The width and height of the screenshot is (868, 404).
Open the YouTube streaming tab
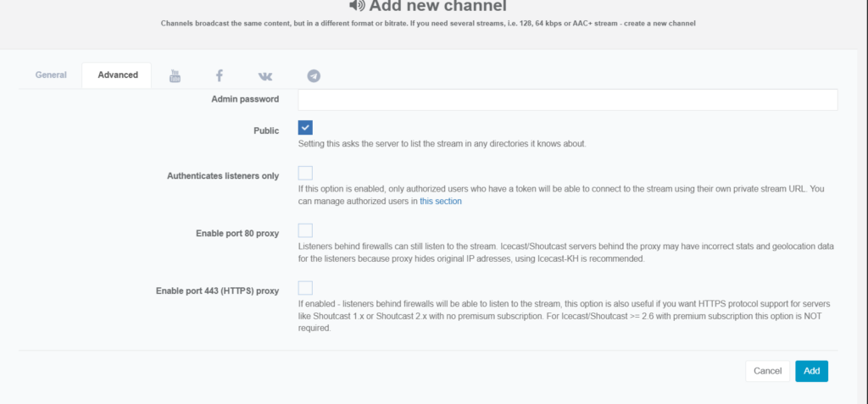(x=175, y=75)
